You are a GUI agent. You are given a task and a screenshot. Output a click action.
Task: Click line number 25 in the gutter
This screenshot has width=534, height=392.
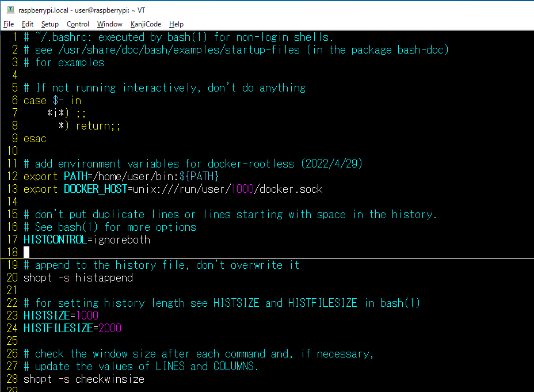pyautogui.click(x=12, y=341)
